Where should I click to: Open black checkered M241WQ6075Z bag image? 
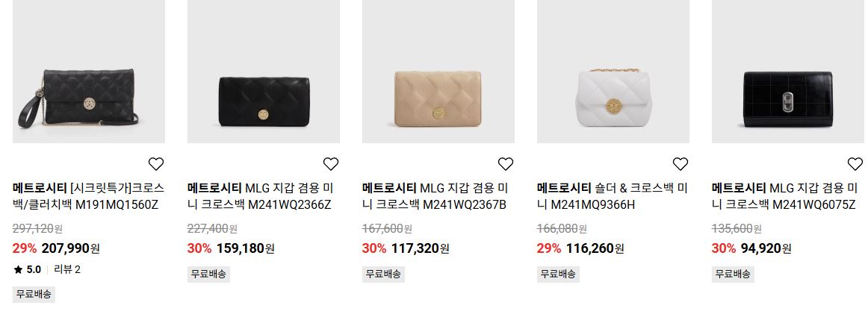[x=788, y=72]
